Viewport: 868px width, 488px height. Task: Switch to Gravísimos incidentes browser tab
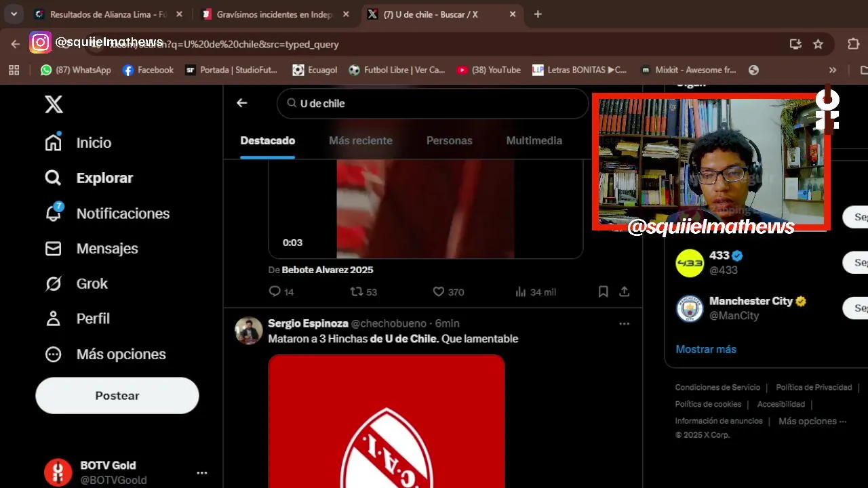(275, 14)
